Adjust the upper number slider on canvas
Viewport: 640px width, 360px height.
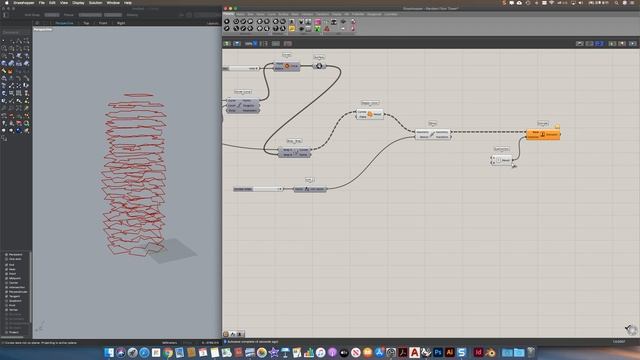[241, 68]
